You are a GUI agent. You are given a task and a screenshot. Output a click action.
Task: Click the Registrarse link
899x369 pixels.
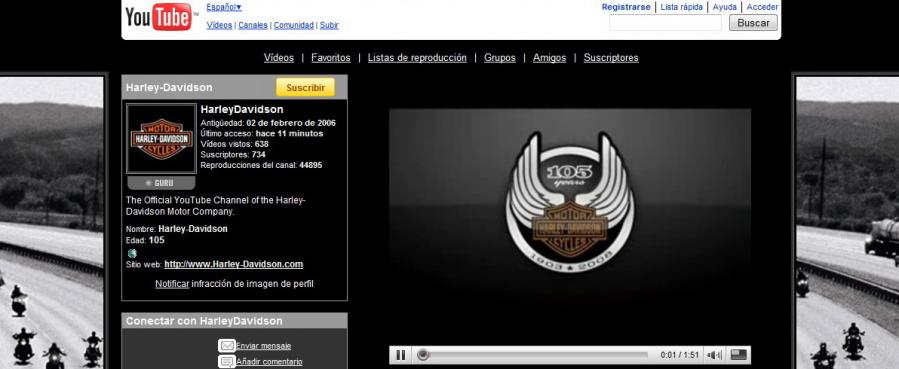coord(626,7)
